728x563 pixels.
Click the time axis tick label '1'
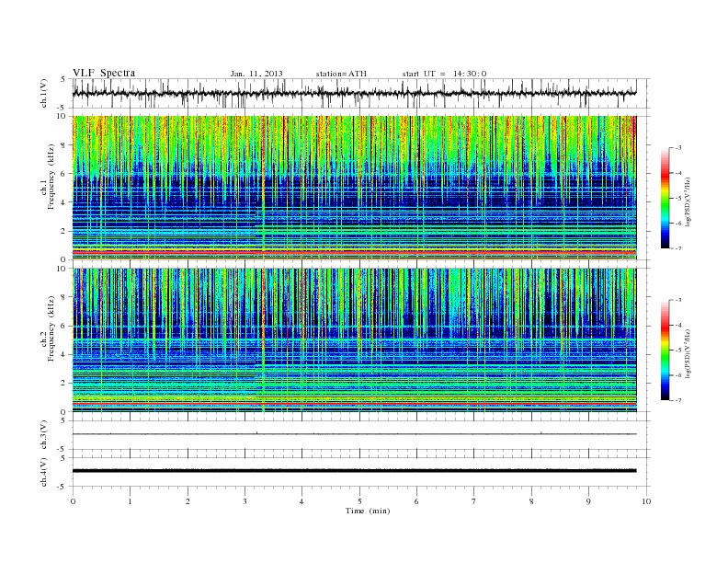click(x=131, y=501)
